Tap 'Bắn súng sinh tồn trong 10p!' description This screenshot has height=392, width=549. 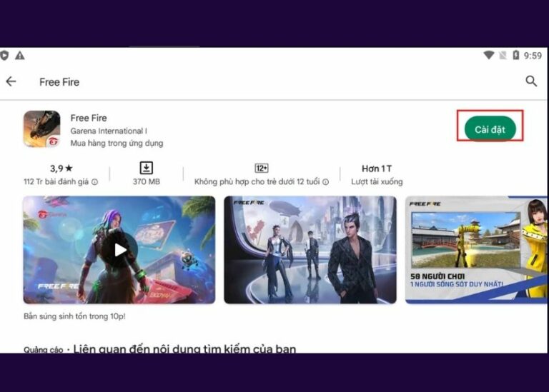click(74, 316)
